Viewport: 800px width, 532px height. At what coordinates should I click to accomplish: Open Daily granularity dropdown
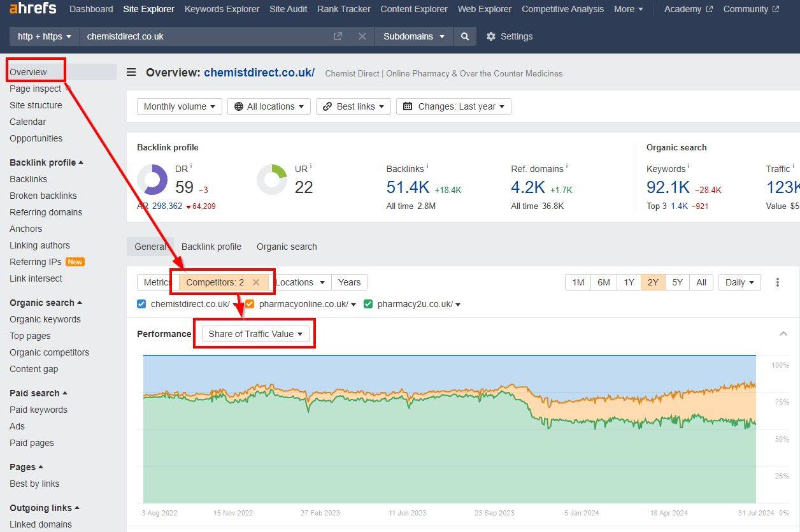click(x=739, y=282)
